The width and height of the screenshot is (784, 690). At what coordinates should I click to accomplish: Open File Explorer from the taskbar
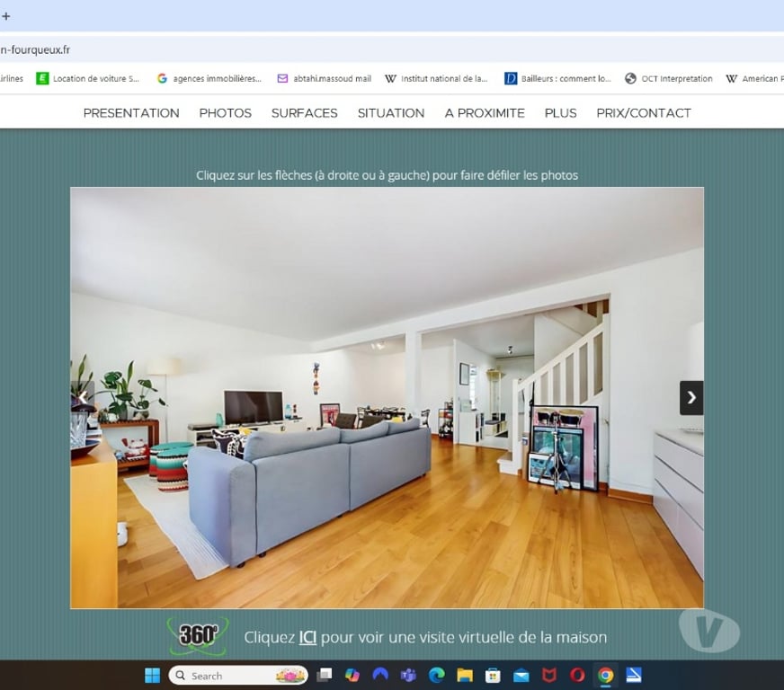pyautogui.click(x=465, y=676)
